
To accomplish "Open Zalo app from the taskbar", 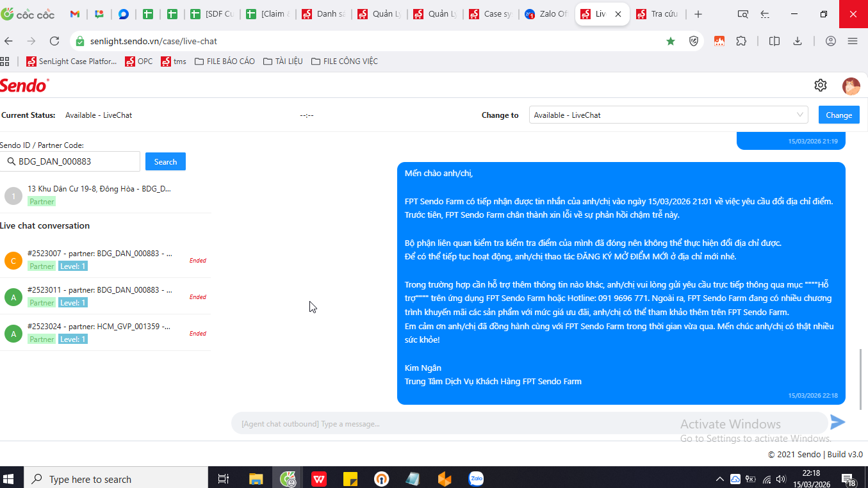I will 476,478.
